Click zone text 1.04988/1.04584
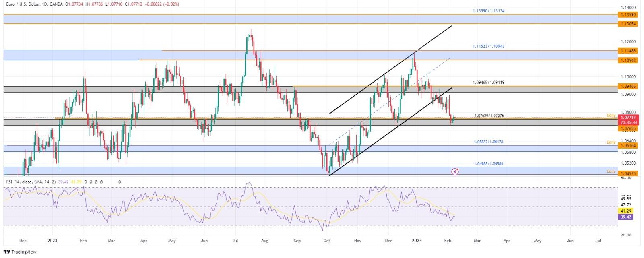The height and width of the screenshot is (258, 644). click(x=488, y=164)
